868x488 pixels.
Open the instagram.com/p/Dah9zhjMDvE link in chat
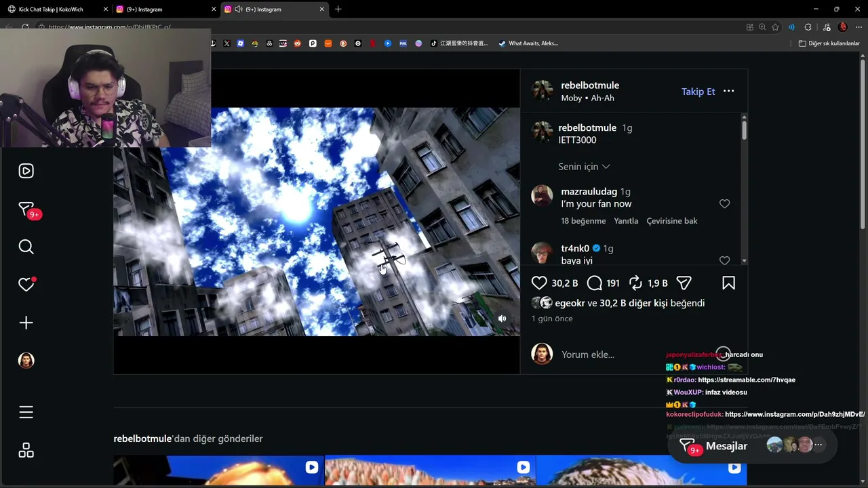tap(795, 414)
